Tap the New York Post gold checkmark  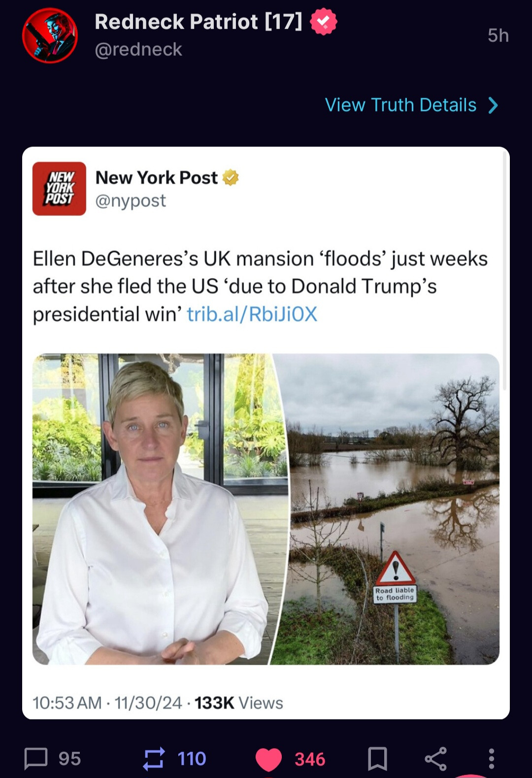tap(231, 177)
